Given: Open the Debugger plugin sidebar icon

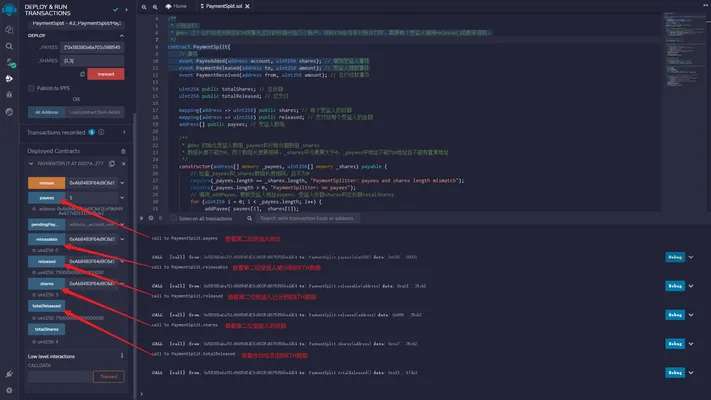Looking at the screenshot, I should click(9, 95).
